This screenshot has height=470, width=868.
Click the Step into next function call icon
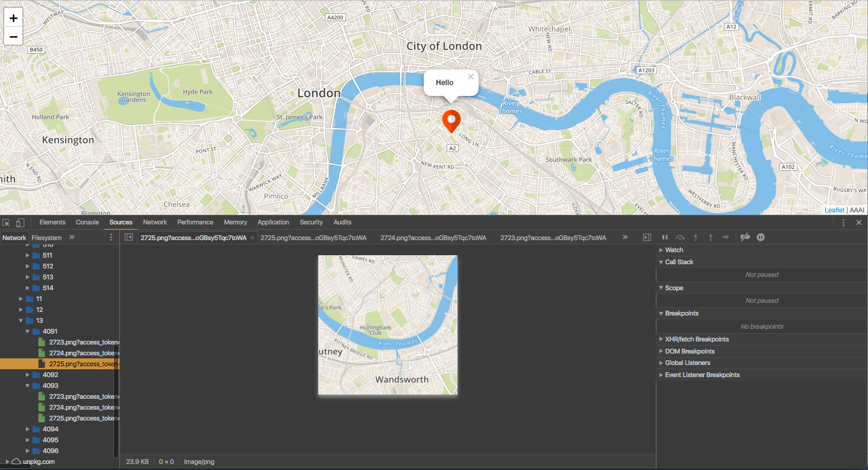coord(694,237)
